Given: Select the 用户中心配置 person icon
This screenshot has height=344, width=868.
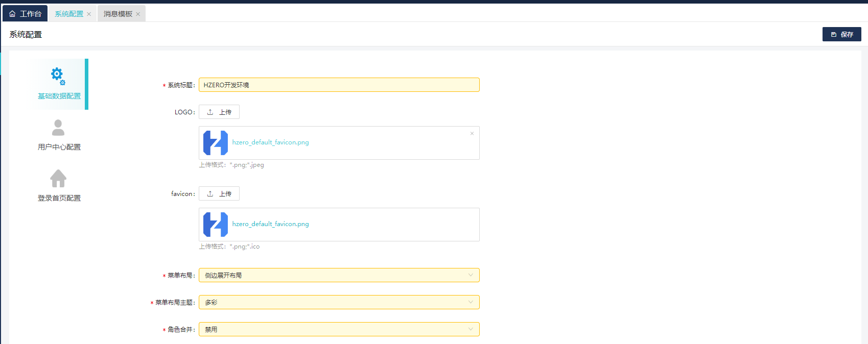Looking at the screenshot, I should (58, 128).
